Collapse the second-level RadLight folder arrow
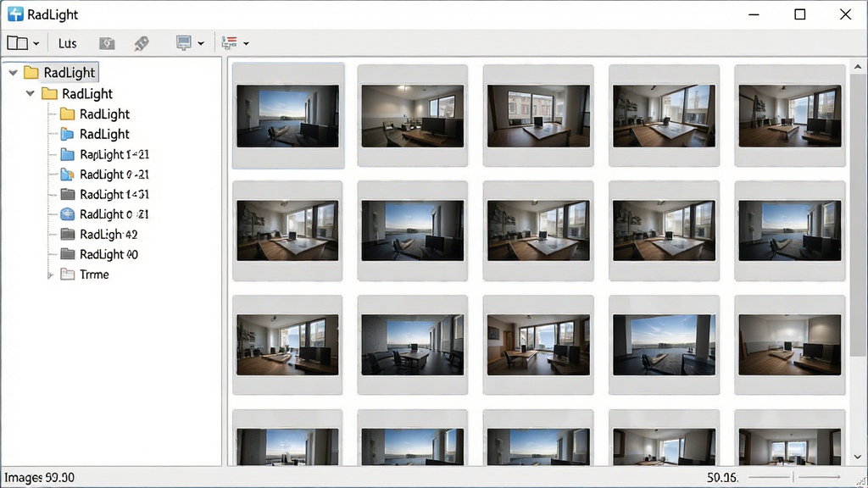 click(31, 93)
